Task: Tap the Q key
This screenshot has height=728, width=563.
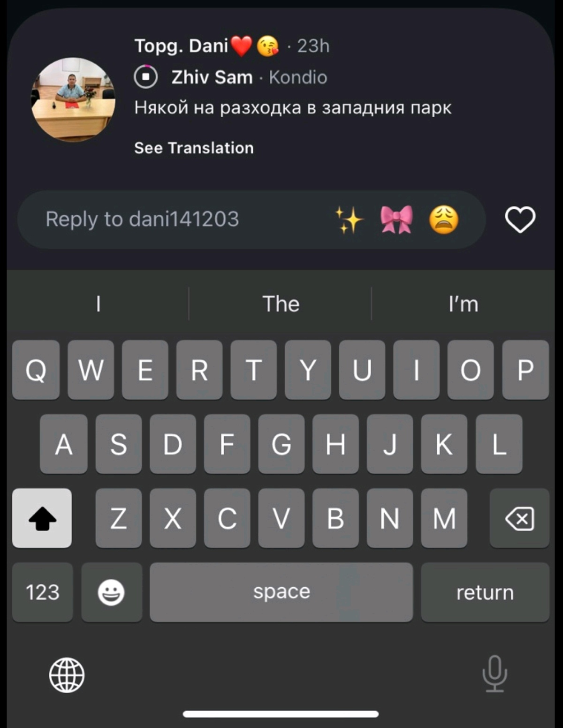Action: 36,370
